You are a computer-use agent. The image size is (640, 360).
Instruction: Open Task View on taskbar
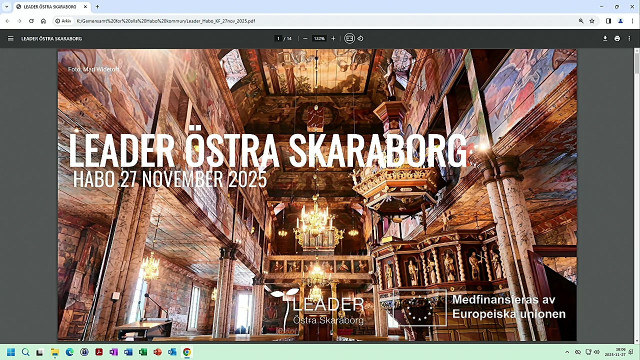click(x=40, y=352)
